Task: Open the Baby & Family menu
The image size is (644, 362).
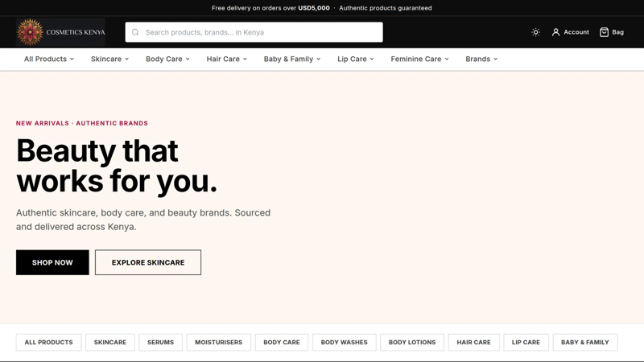Action: [x=292, y=59]
